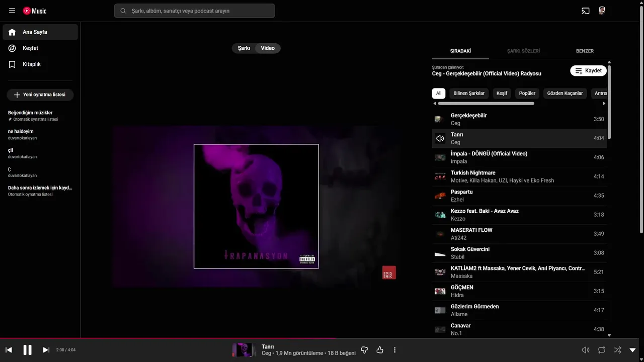Click the queue vertical scrollbar
This screenshot has height=362, width=644.
point(609,102)
